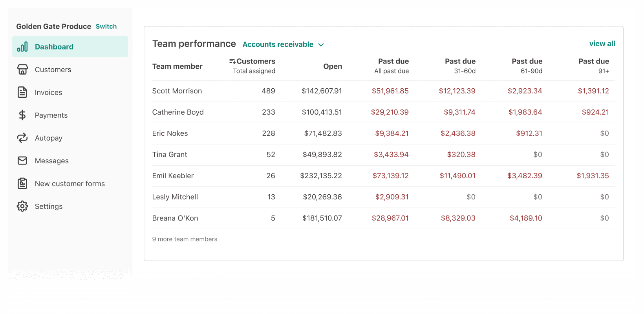This screenshot has width=644, height=314.
Task: Click the Invoices document icon
Action: pyautogui.click(x=22, y=92)
